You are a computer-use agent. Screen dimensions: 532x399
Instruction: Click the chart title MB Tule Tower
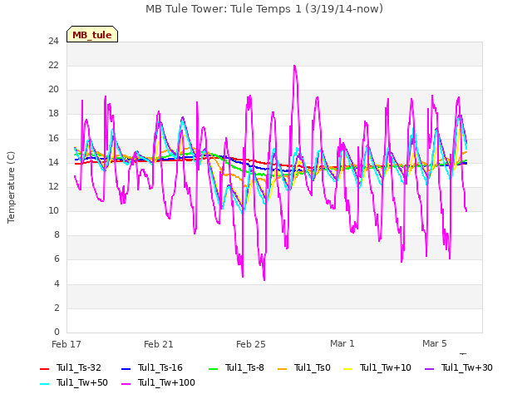click(x=264, y=8)
